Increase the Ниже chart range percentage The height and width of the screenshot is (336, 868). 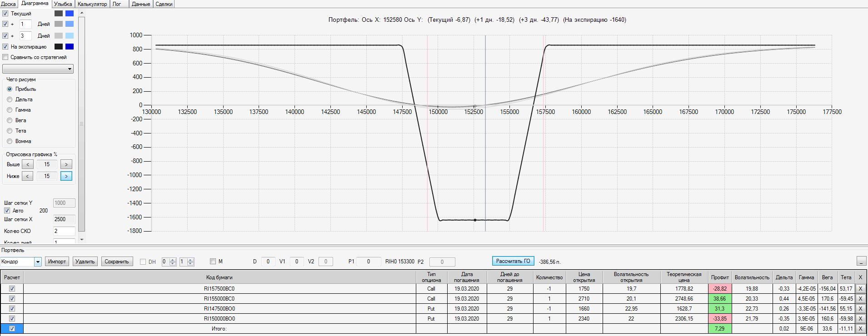click(66, 176)
